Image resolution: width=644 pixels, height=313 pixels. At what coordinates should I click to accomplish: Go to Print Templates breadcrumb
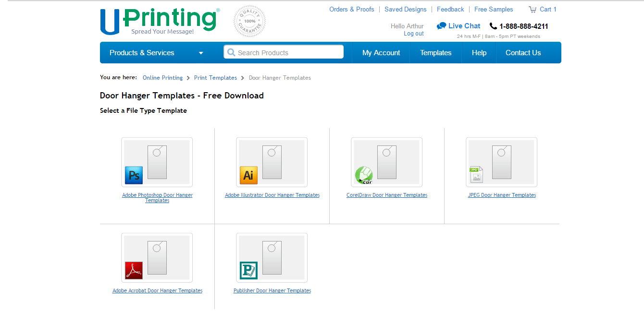(215, 78)
